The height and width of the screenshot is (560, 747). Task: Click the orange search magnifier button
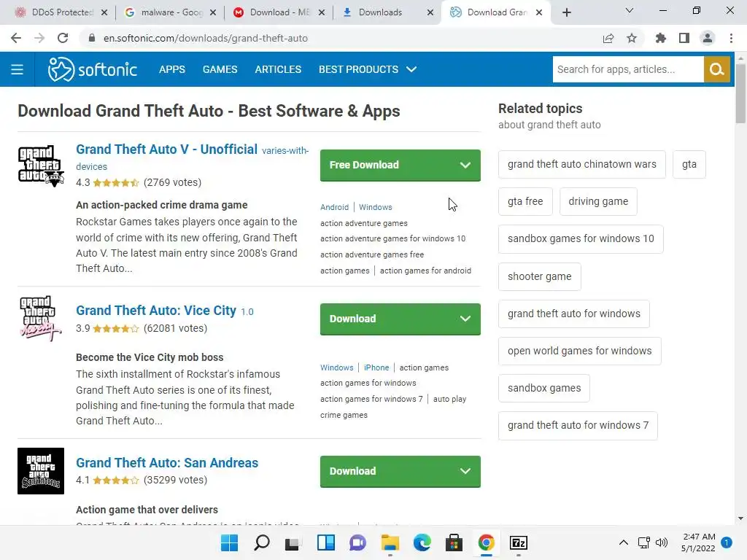coord(716,69)
